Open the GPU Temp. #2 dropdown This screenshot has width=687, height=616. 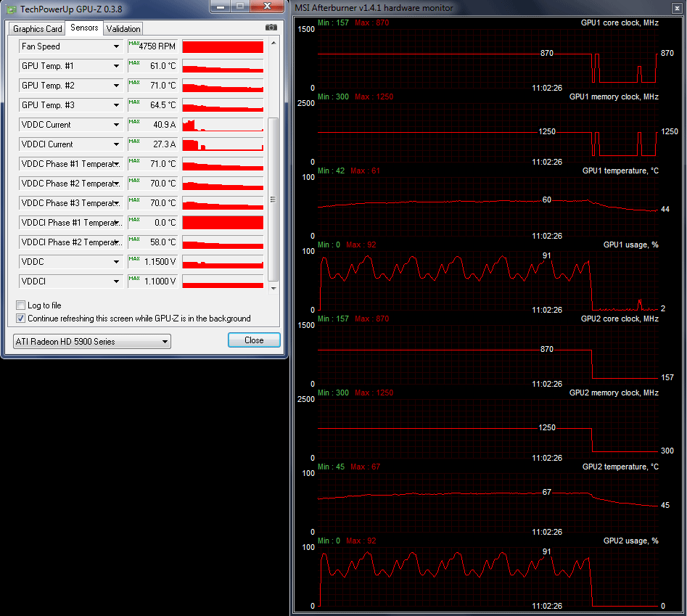[116, 86]
